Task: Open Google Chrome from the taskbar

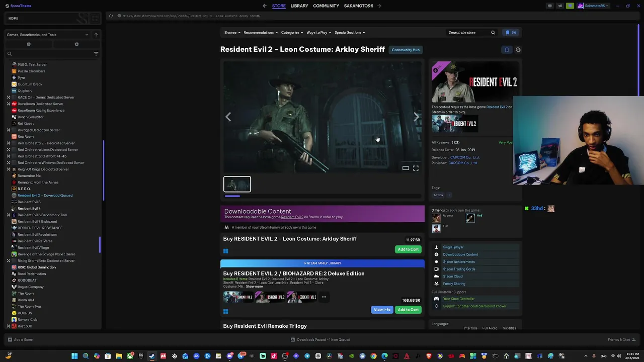Action: click(373, 356)
